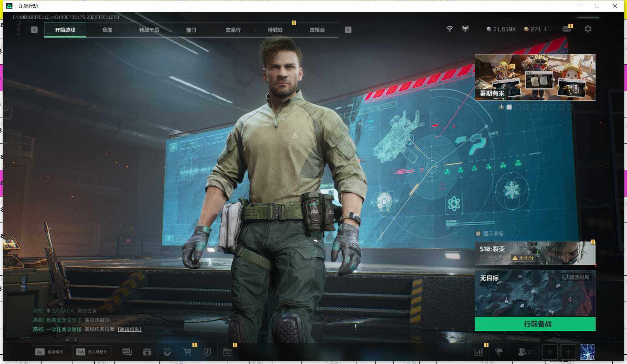
Task: Invite teammate into first empty squad slot
Action: click(x=549, y=352)
